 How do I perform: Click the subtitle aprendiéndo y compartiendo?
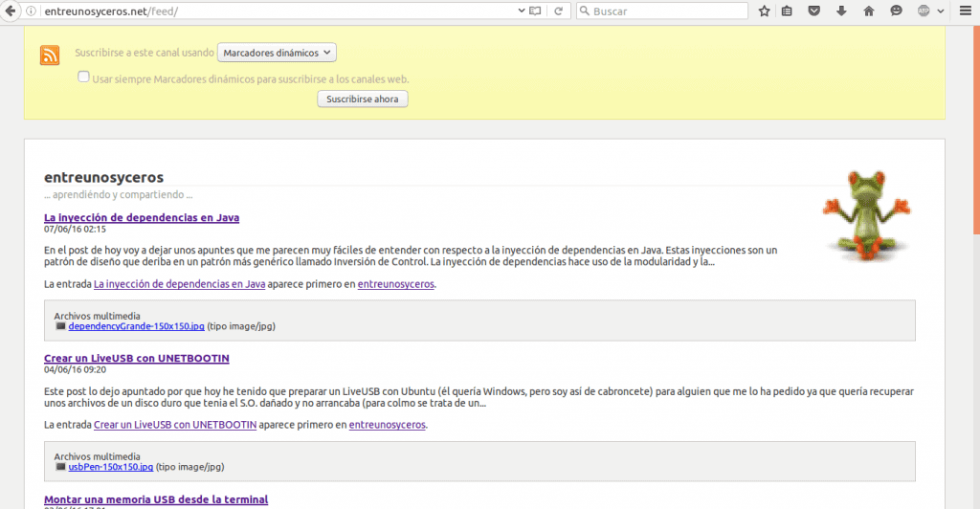(x=118, y=195)
